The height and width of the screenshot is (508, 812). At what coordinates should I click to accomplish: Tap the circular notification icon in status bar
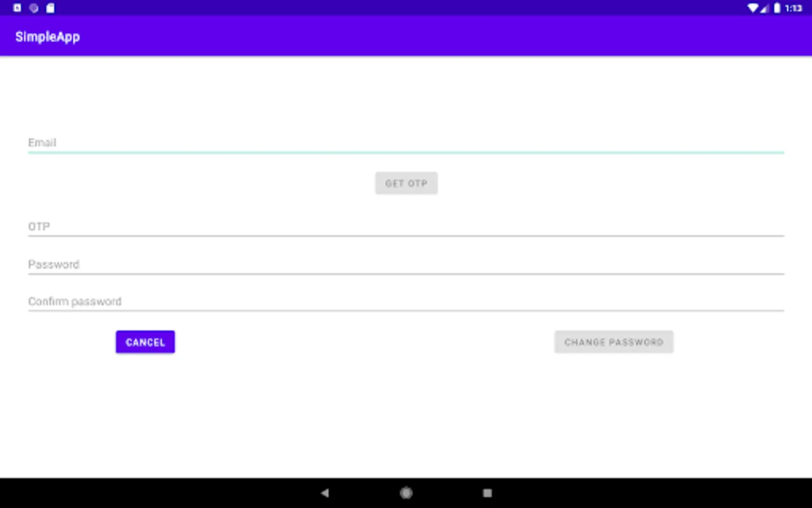coord(34,8)
